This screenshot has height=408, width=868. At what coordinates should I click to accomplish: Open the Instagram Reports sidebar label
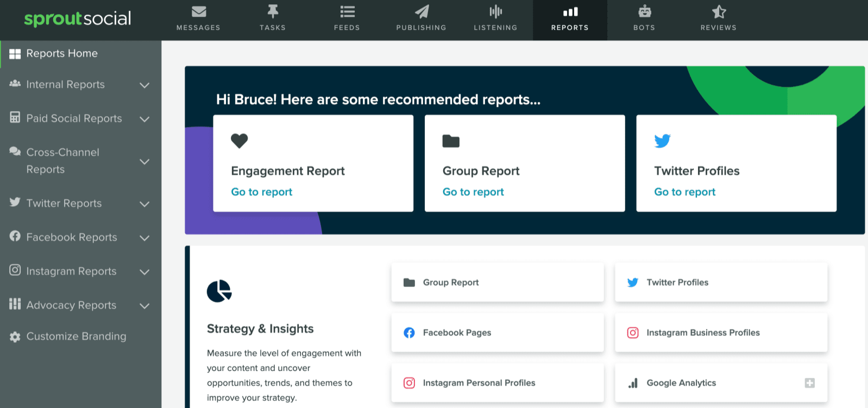click(71, 271)
